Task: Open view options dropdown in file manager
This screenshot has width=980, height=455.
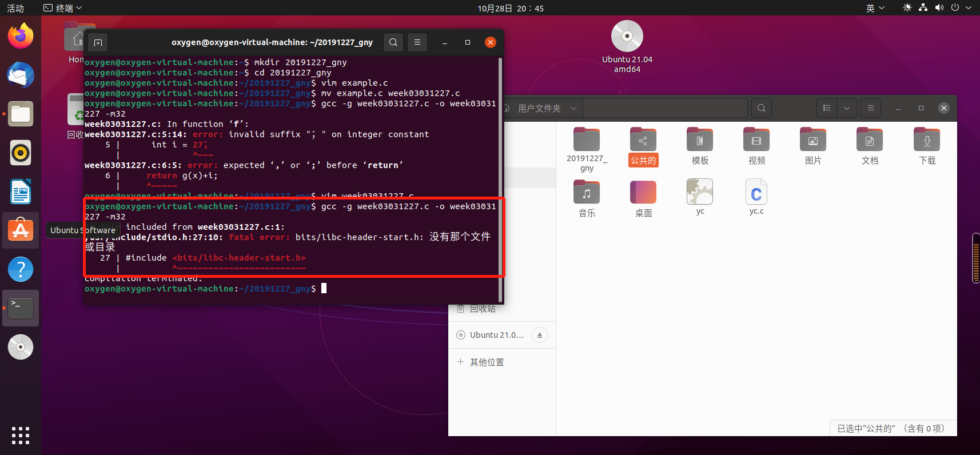Action: (847, 108)
